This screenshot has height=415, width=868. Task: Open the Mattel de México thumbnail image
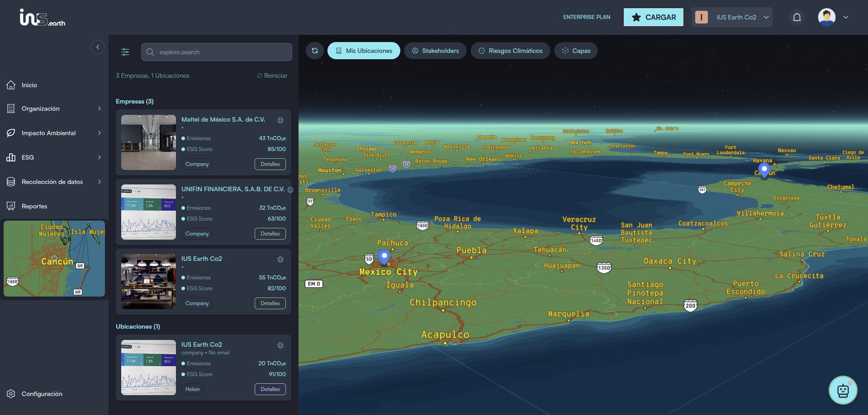pos(148,142)
